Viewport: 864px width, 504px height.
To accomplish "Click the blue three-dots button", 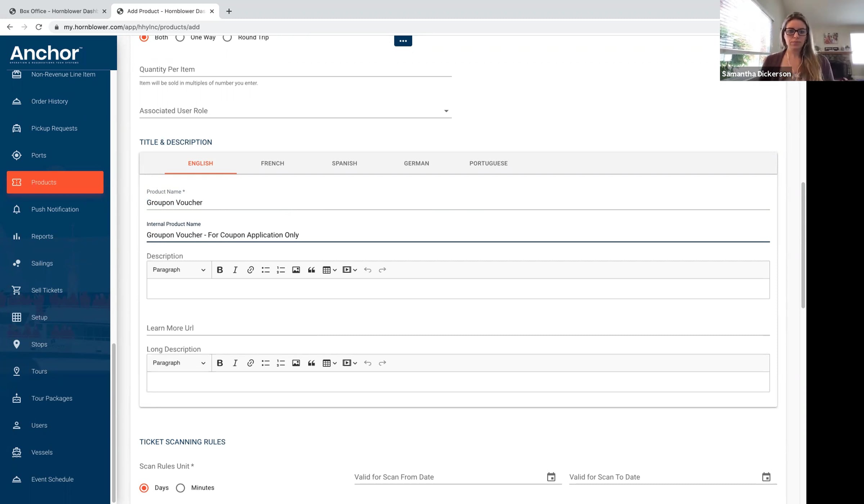I will click(403, 41).
